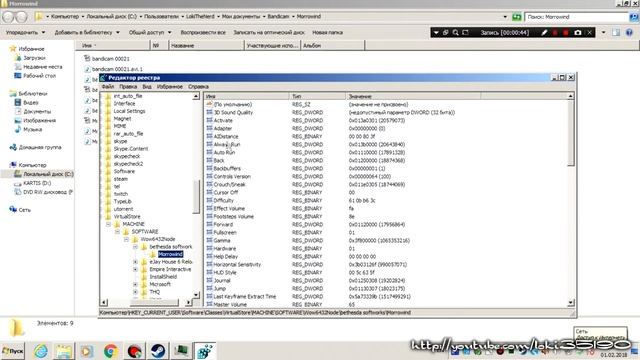Open Internet Explorer from taskbar
Screen dimensions: 640x360
click(41, 351)
